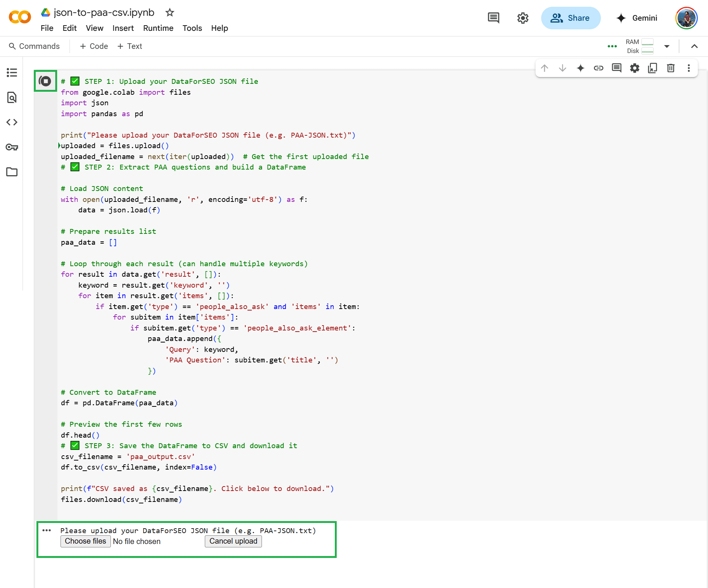Add a new Text cell
The width and height of the screenshot is (708, 588).
130,46
